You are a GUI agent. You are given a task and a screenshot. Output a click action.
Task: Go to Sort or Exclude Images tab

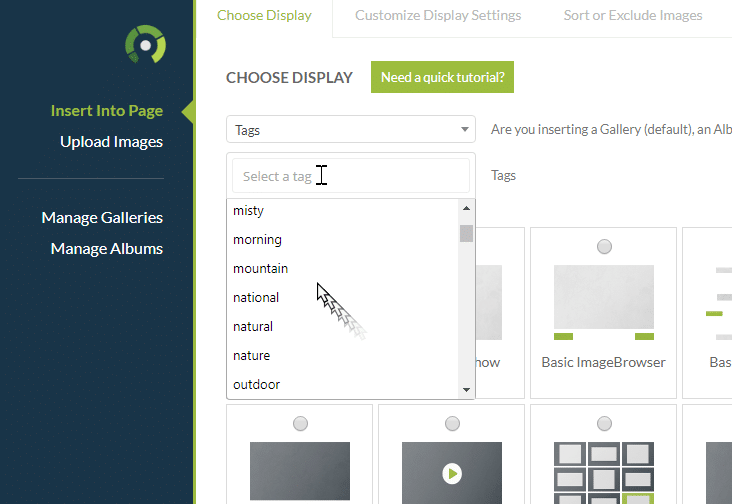click(x=633, y=15)
